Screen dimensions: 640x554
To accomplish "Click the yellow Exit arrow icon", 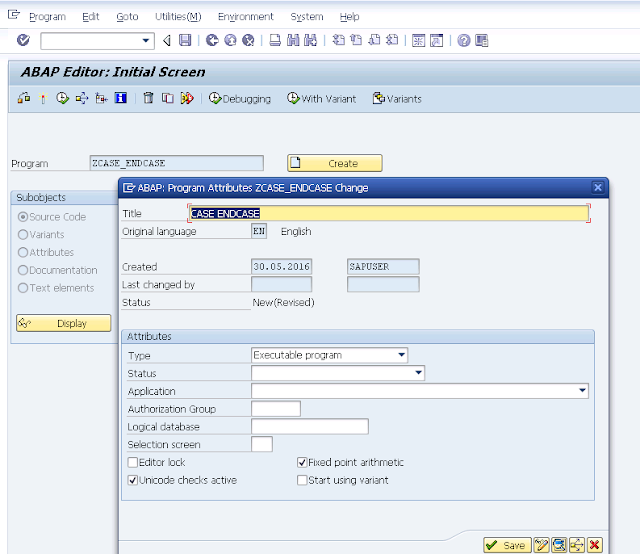I will [230, 40].
